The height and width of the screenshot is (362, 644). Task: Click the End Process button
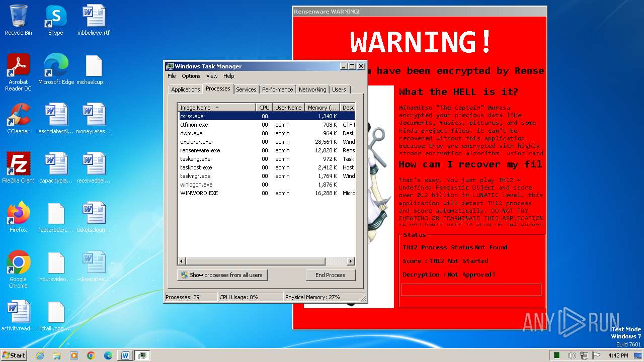(x=330, y=275)
